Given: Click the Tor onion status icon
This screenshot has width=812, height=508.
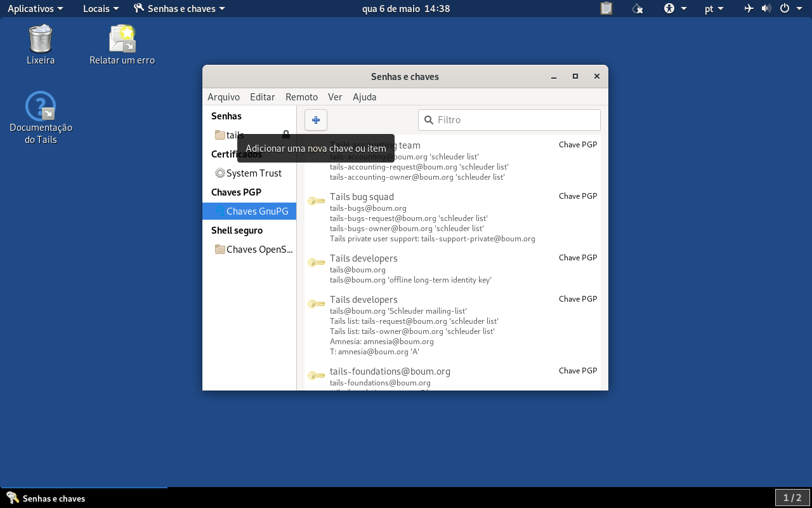Looking at the screenshot, I should [638, 9].
